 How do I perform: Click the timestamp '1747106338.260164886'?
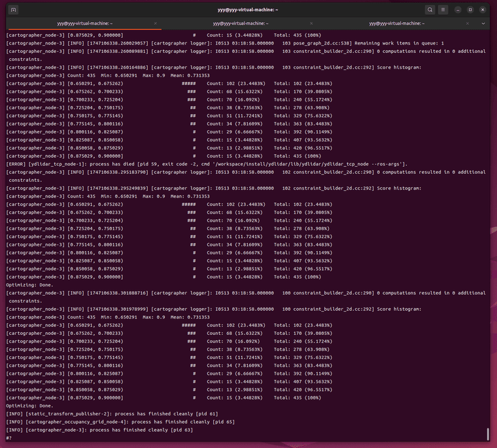tap(118, 67)
